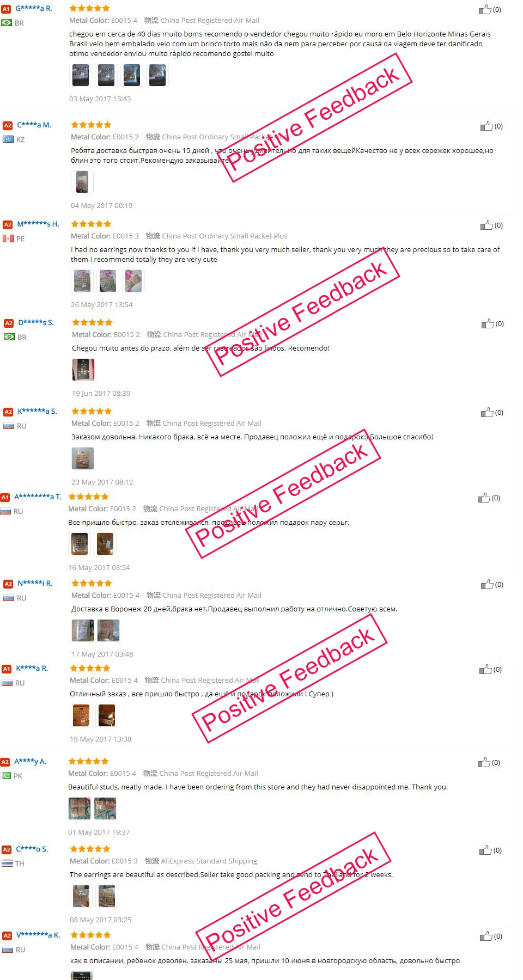Click thumbs-up on C****a M. review

[486, 126]
